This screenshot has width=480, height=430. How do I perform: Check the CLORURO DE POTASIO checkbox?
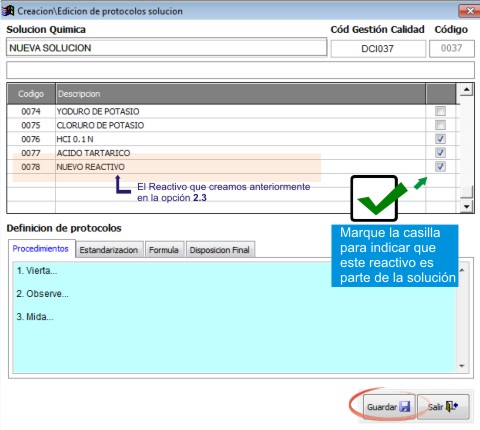pyautogui.click(x=440, y=125)
